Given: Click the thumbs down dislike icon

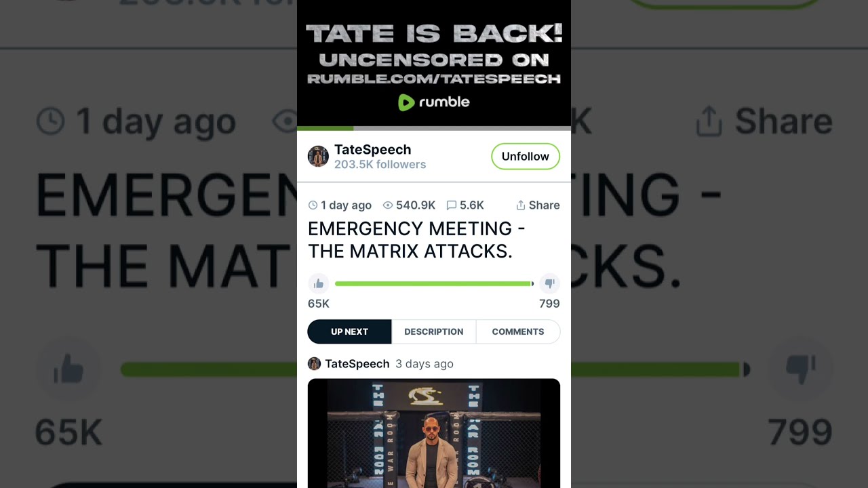Looking at the screenshot, I should (x=549, y=283).
